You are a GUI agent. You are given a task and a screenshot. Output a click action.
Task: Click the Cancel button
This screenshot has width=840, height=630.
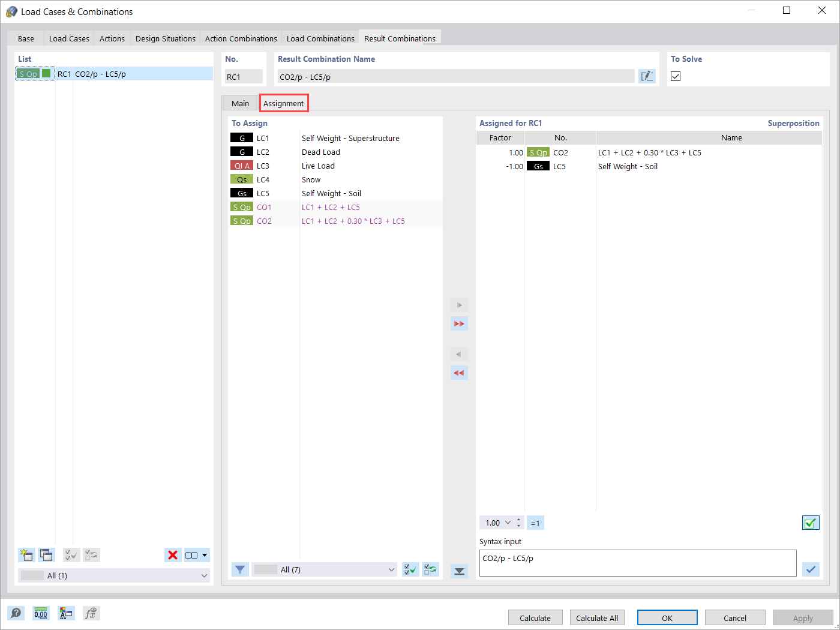pos(735,618)
